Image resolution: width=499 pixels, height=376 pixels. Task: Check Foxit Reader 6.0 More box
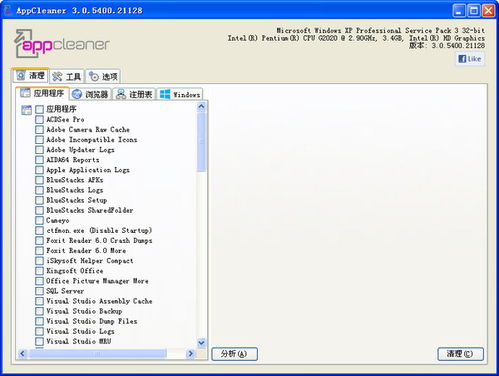[39, 251]
